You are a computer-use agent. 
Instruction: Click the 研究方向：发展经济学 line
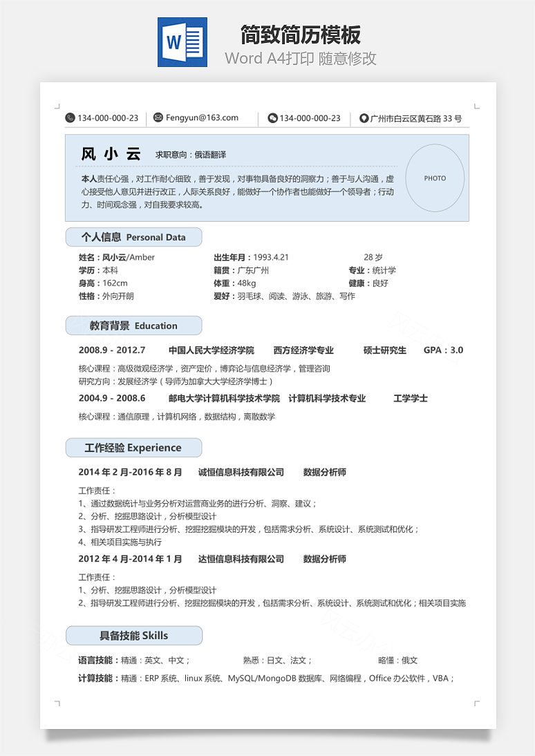(176, 381)
